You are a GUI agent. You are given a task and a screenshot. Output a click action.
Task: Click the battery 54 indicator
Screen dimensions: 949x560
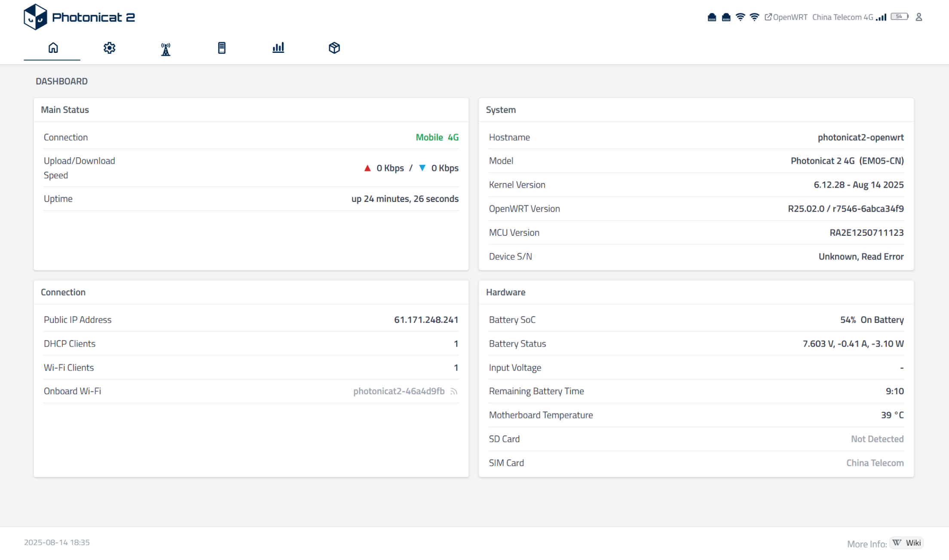[899, 17]
